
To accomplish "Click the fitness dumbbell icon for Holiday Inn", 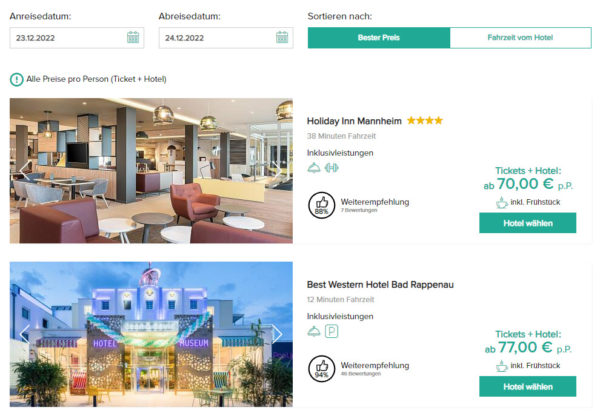I will coord(331,168).
